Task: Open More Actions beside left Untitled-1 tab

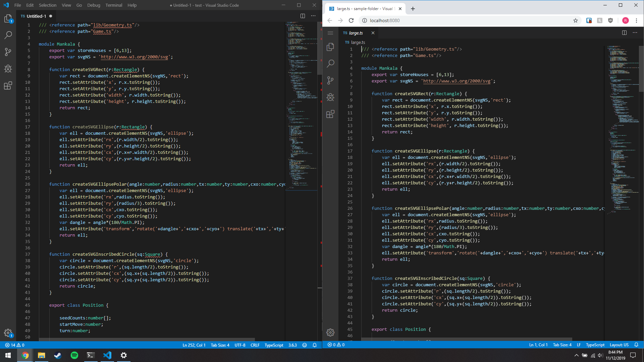Action: coord(313,16)
